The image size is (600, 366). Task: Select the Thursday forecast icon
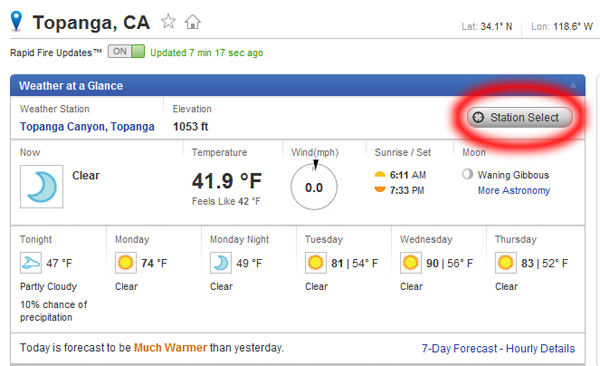pos(505,263)
